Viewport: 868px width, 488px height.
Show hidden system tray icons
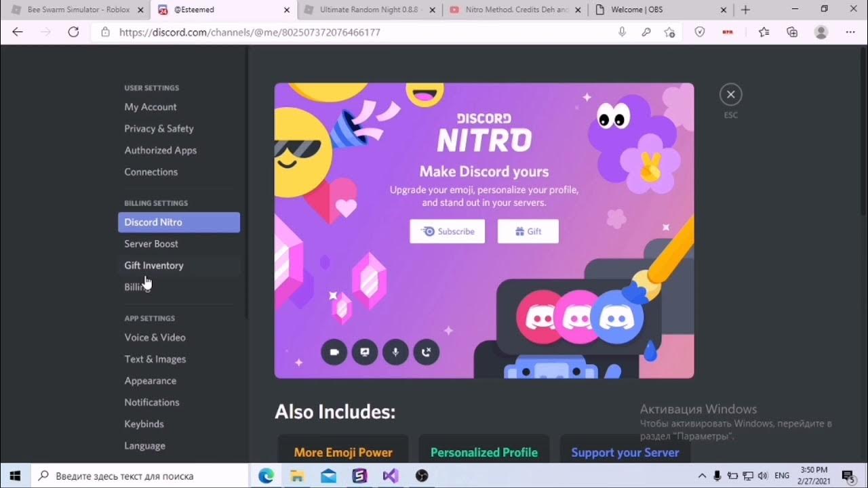(x=702, y=476)
